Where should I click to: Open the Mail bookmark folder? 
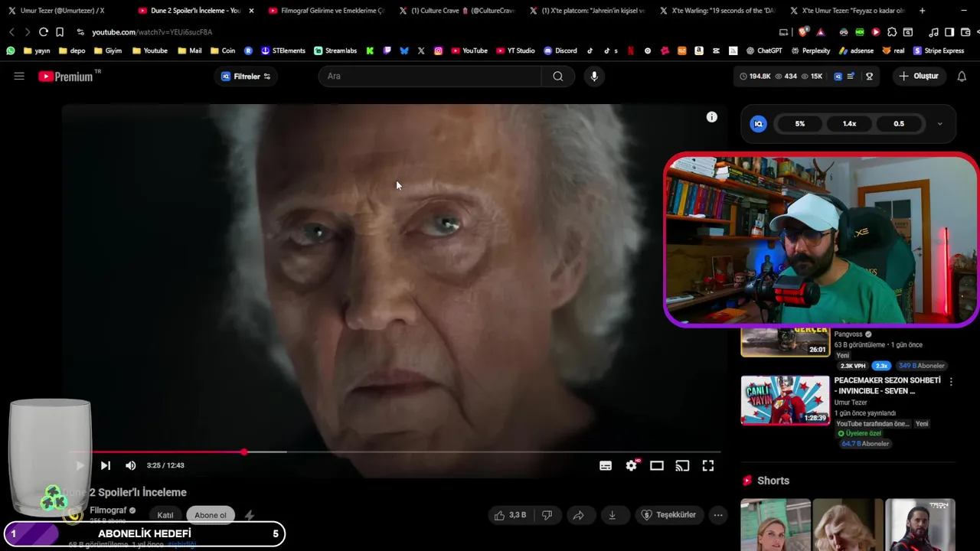pos(189,51)
